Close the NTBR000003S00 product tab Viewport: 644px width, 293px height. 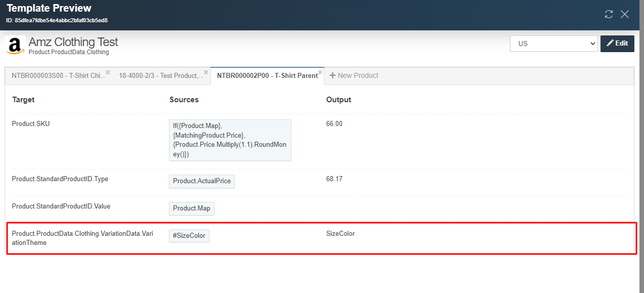[x=108, y=72]
